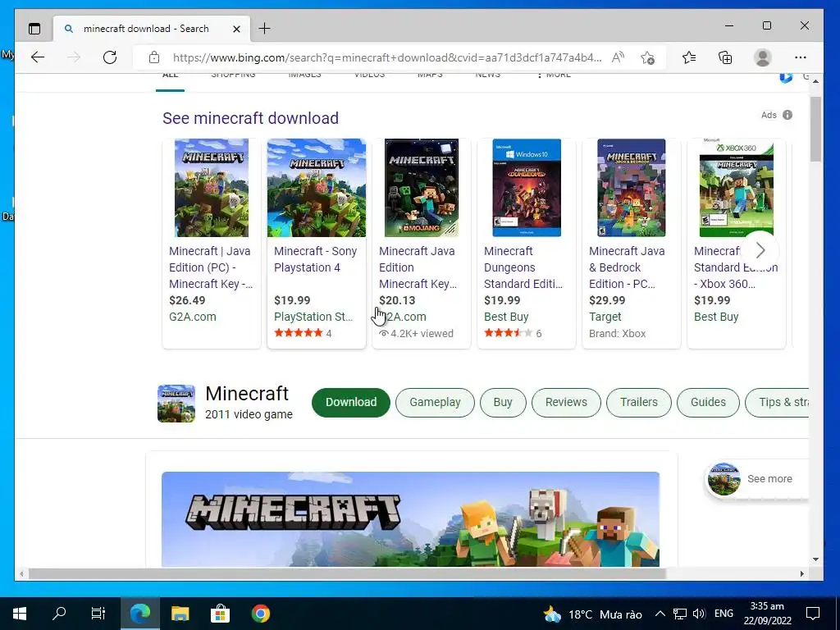Open Read aloud in address bar

(619, 57)
